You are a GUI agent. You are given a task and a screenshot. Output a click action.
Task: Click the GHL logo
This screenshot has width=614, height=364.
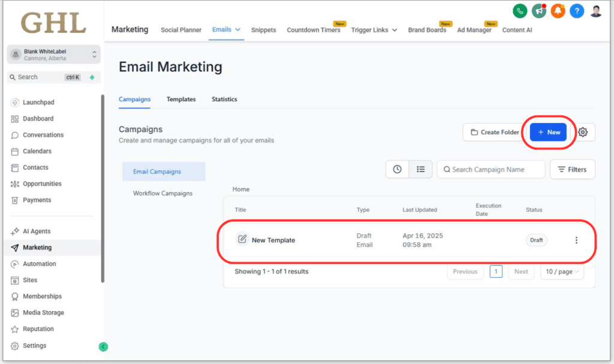53,23
